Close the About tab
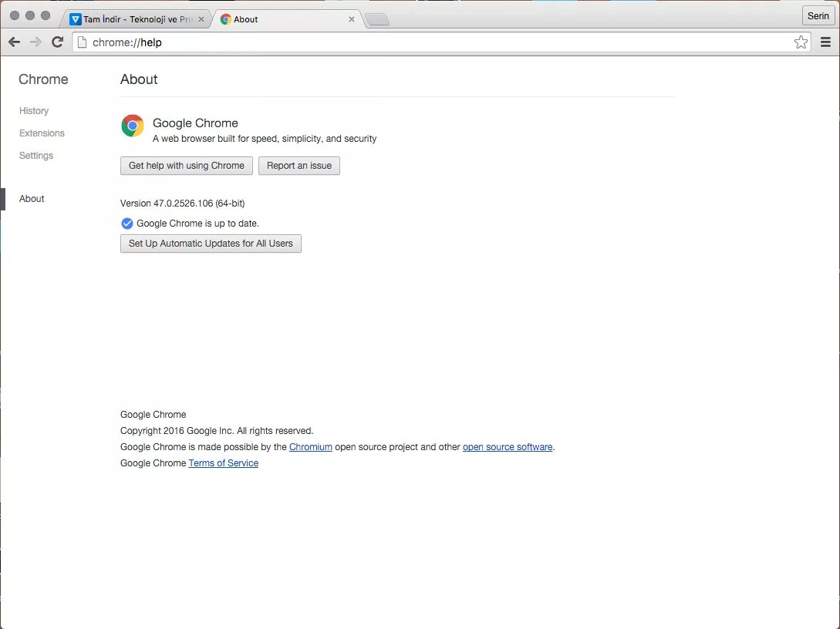Image resolution: width=840 pixels, height=629 pixels. click(352, 19)
